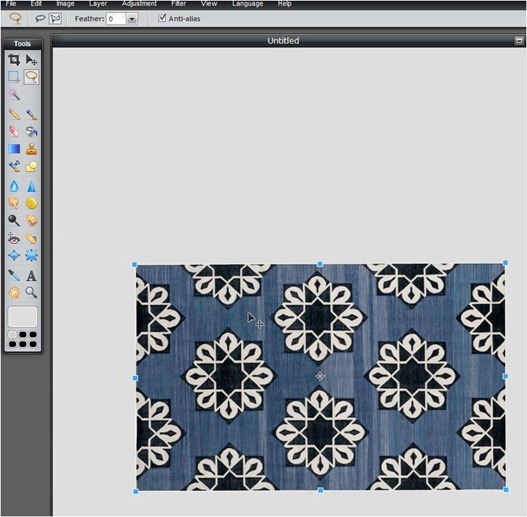Click the bottom-right transform handle
Viewport: 527px width, 517px height.
point(506,490)
